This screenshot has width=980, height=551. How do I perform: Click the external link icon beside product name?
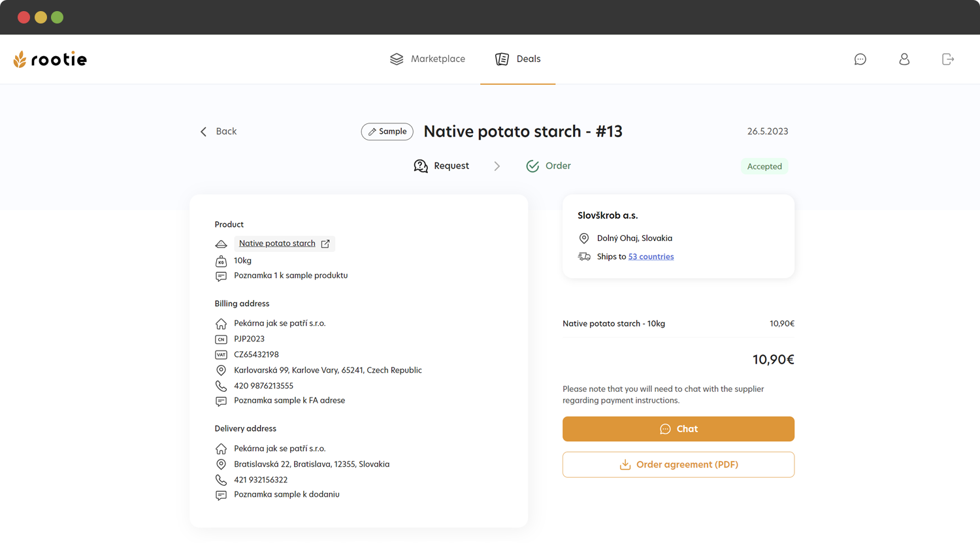[325, 244]
